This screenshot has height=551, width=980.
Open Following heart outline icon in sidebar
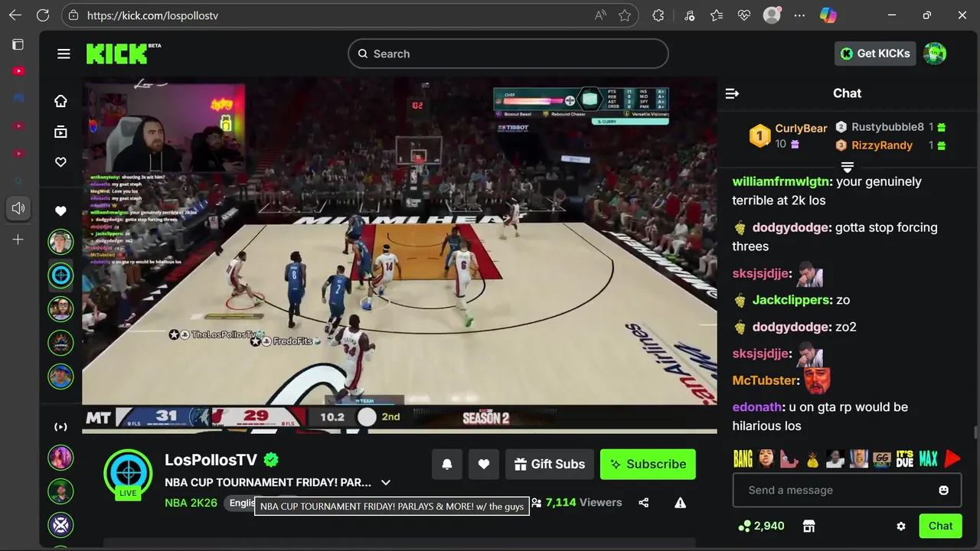(60, 162)
